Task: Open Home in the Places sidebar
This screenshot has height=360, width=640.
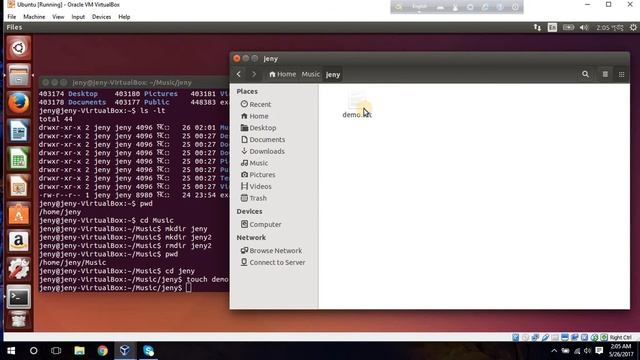Action: (255, 116)
